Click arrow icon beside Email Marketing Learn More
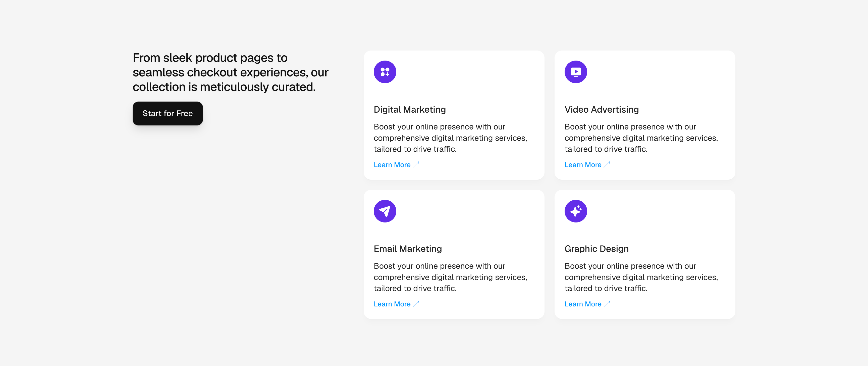This screenshot has width=868, height=366. tap(416, 304)
